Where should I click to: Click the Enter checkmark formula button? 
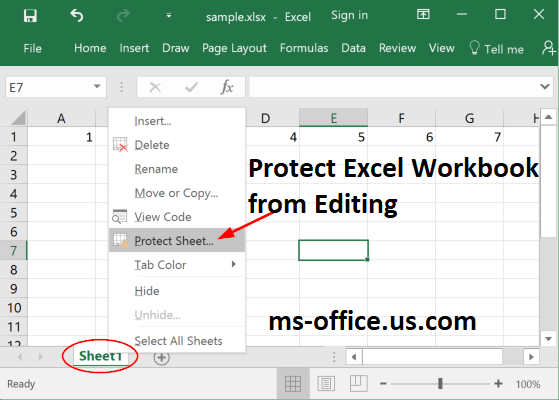[x=191, y=87]
